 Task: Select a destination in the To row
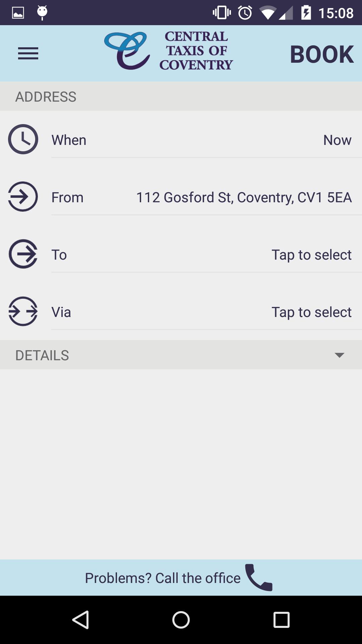[311, 255]
